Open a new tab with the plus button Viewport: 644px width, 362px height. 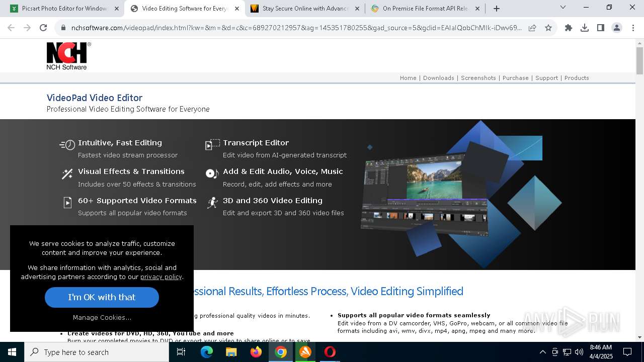pyautogui.click(x=497, y=9)
